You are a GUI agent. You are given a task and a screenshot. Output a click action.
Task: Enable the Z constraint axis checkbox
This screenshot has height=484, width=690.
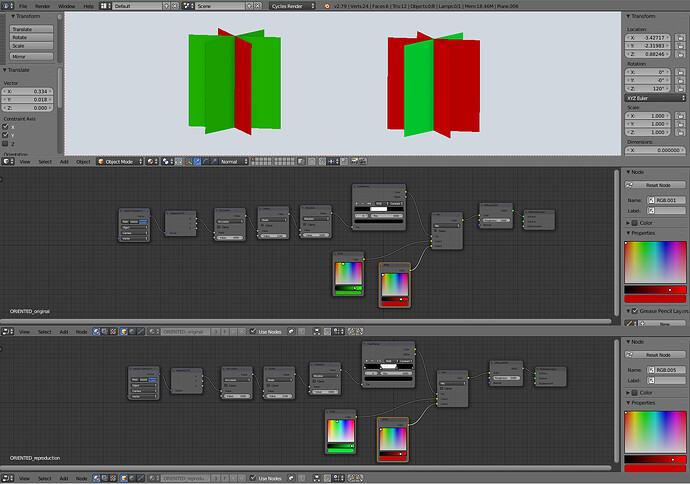5,143
